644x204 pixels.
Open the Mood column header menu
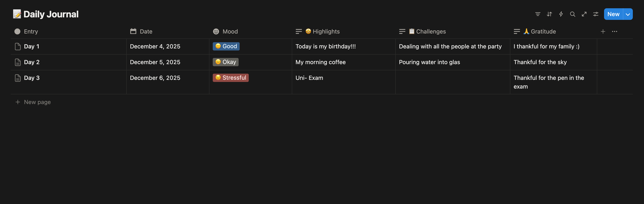click(230, 31)
